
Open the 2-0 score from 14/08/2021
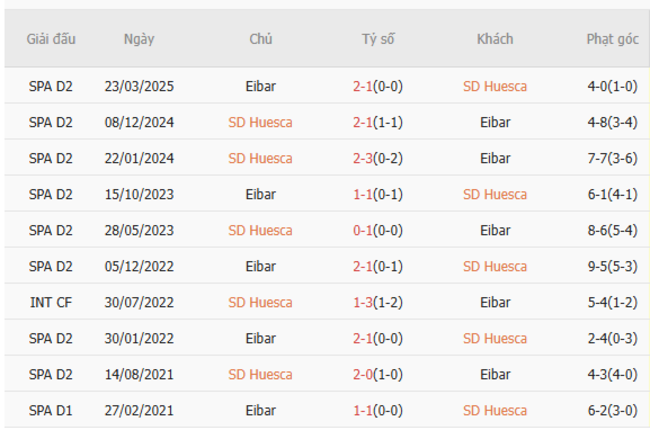tap(363, 374)
